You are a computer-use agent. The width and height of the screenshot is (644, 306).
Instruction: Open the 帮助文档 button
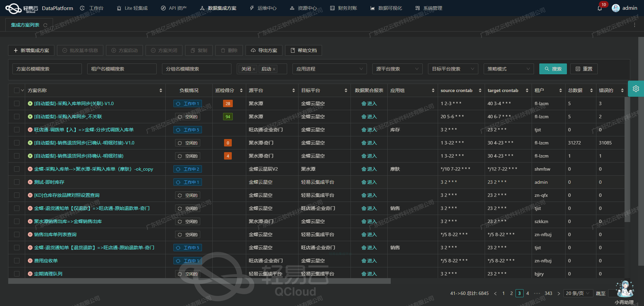click(304, 50)
